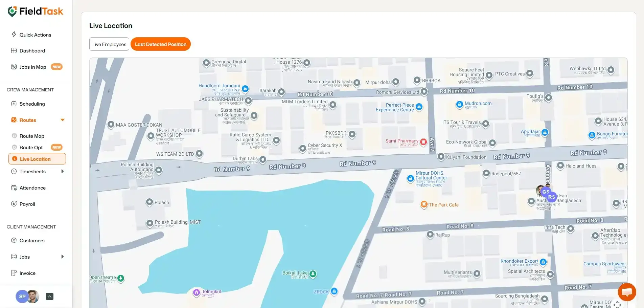Click the Scheduling calendar icon
This screenshot has height=308, width=644.
click(x=14, y=104)
